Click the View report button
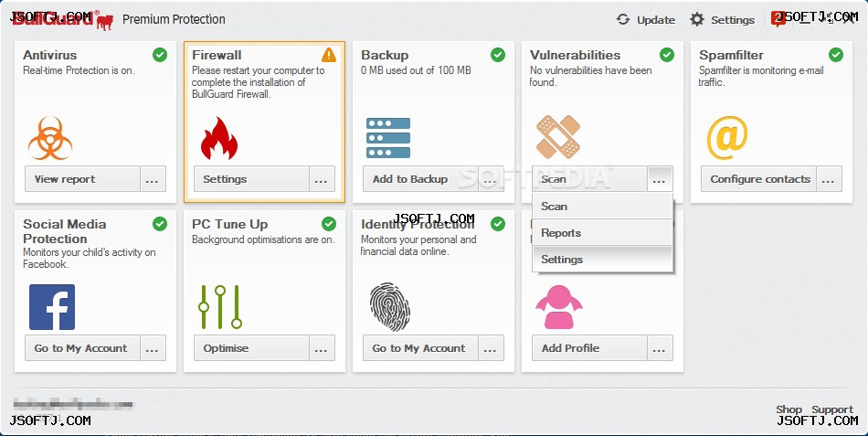 click(82, 179)
